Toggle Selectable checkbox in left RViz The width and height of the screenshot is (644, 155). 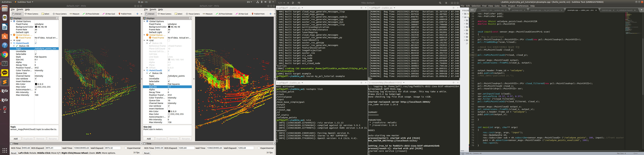tap(36, 54)
